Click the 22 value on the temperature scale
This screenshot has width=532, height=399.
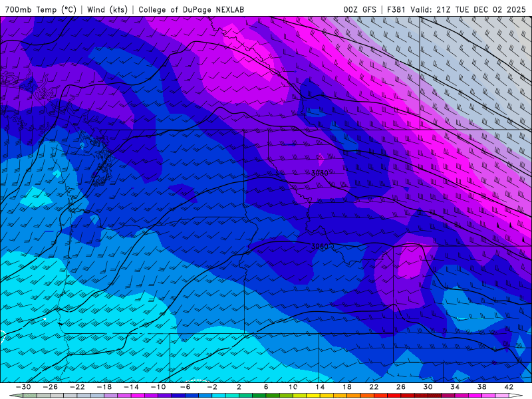coord(374,387)
